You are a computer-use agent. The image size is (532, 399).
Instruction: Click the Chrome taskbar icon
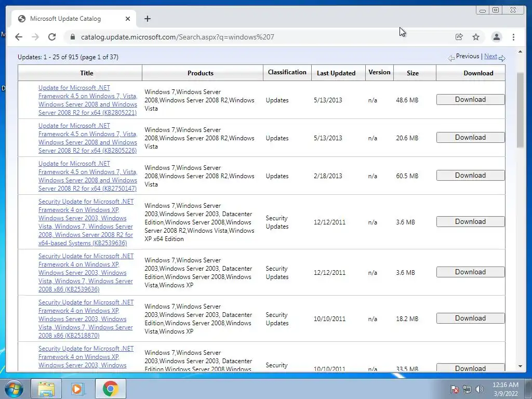(110, 389)
